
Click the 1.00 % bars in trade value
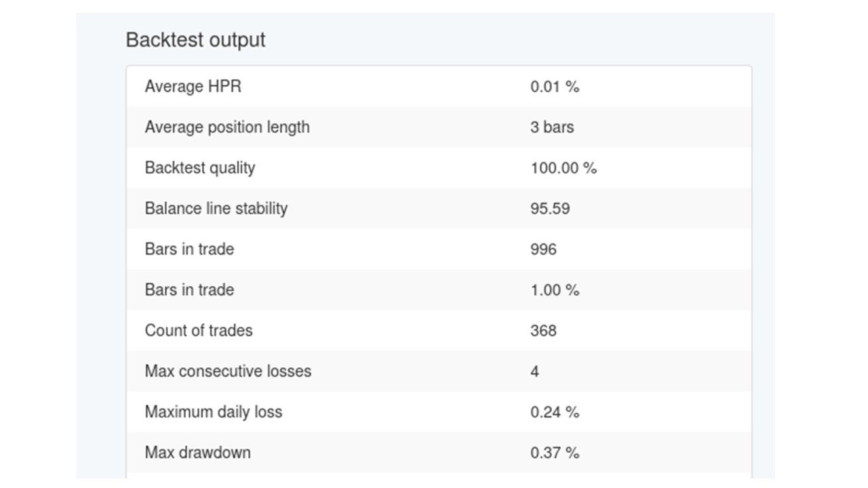(x=554, y=290)
